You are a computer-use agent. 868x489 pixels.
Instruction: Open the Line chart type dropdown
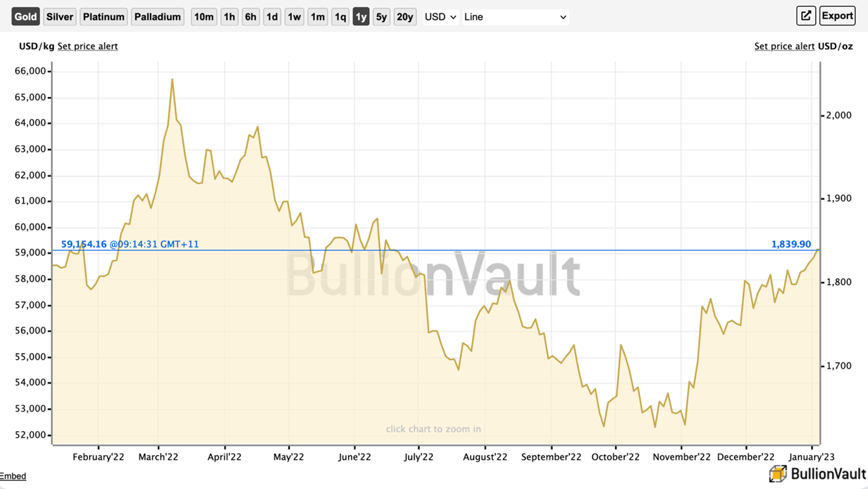coord(515,17)
